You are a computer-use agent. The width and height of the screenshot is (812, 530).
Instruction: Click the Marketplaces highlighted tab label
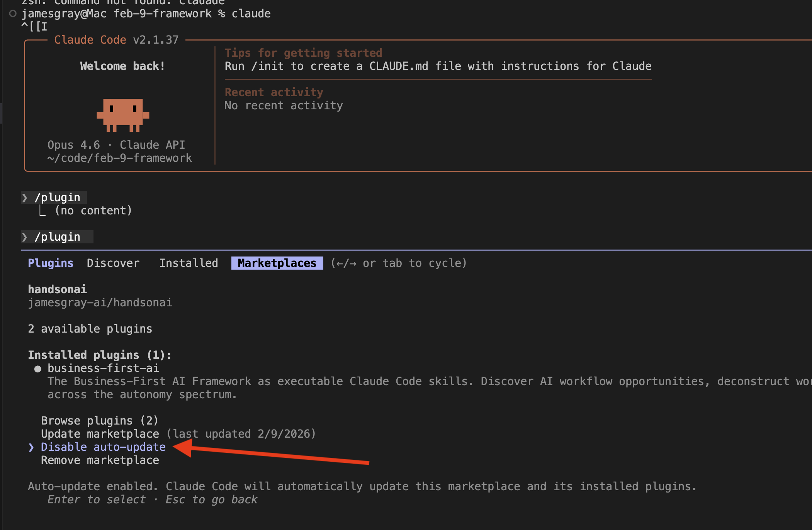coord(277,263)
